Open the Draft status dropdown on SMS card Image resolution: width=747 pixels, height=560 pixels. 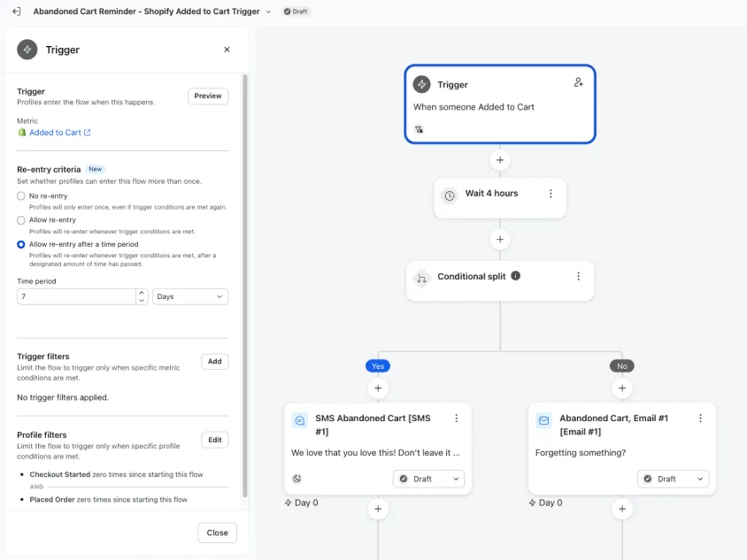428,479
